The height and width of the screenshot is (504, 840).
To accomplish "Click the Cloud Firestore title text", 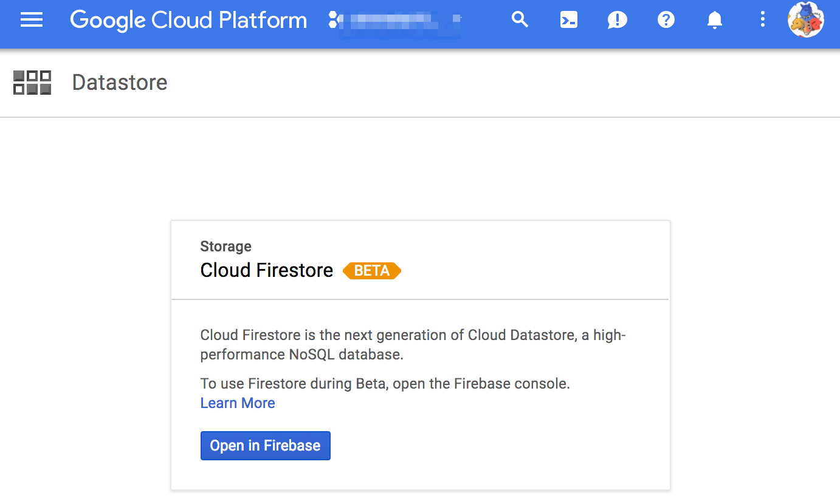I will pos(266,270).
